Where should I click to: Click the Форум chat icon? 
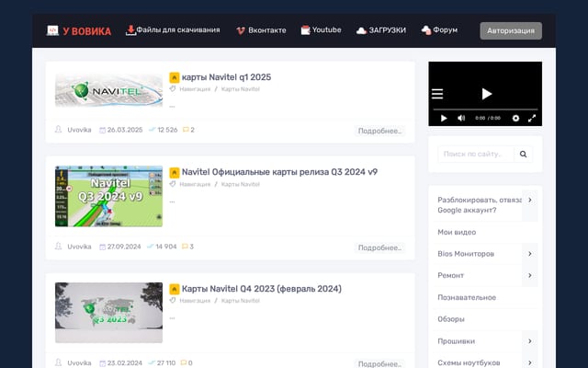426,30
